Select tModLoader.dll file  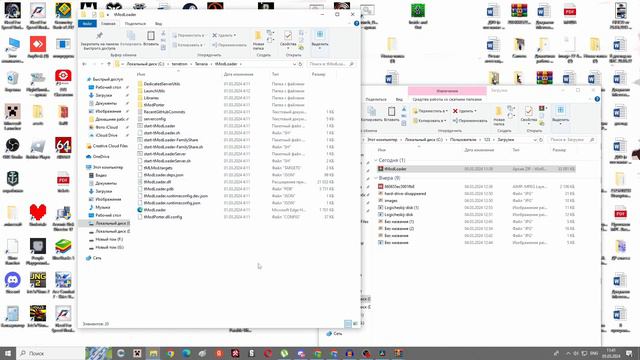click(157, 182)
